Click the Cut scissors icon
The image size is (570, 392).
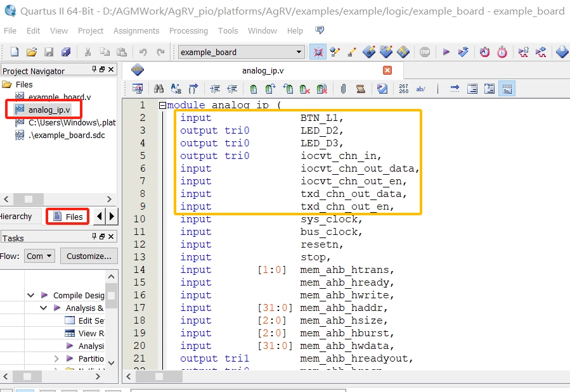87,52
